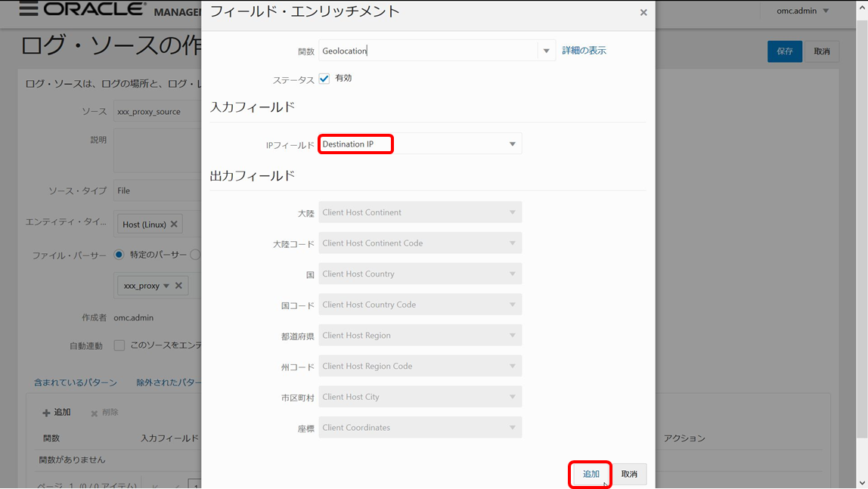Click the 追加 button in the dialog
This screenshot has height=489, width=868.
pos(591,474)
